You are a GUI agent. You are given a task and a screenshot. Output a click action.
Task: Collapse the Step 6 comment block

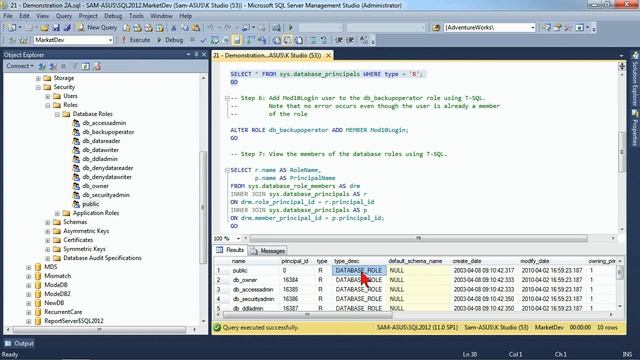click(x=227, y=98)
